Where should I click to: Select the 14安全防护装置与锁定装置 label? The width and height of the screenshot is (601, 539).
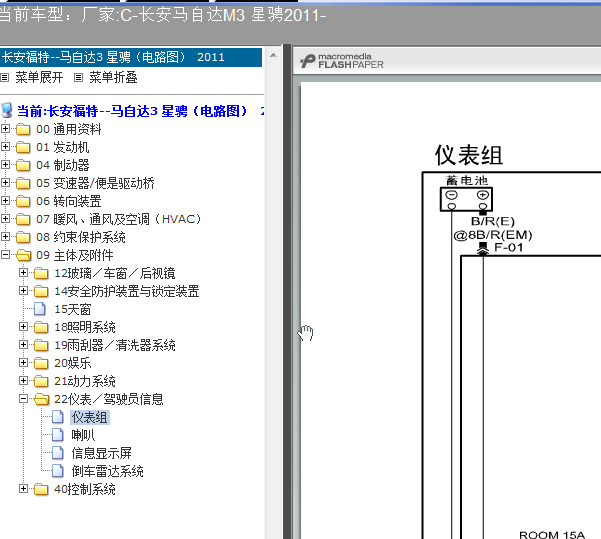click(126, 291)
